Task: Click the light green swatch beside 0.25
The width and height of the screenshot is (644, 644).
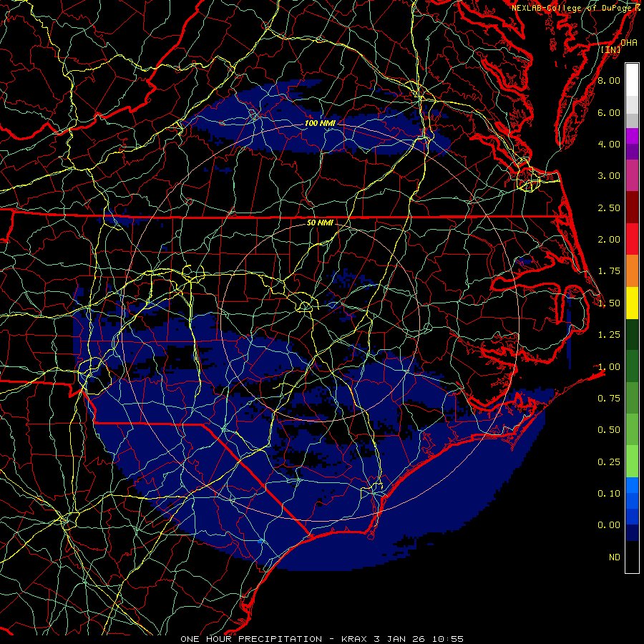Action: click(x=632, y=462)
